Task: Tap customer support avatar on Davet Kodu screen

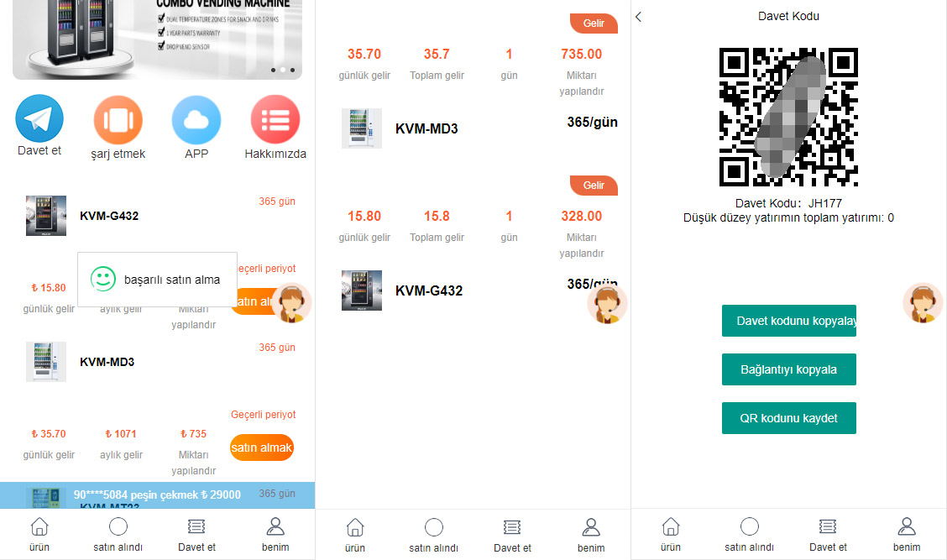Action: 923,303
